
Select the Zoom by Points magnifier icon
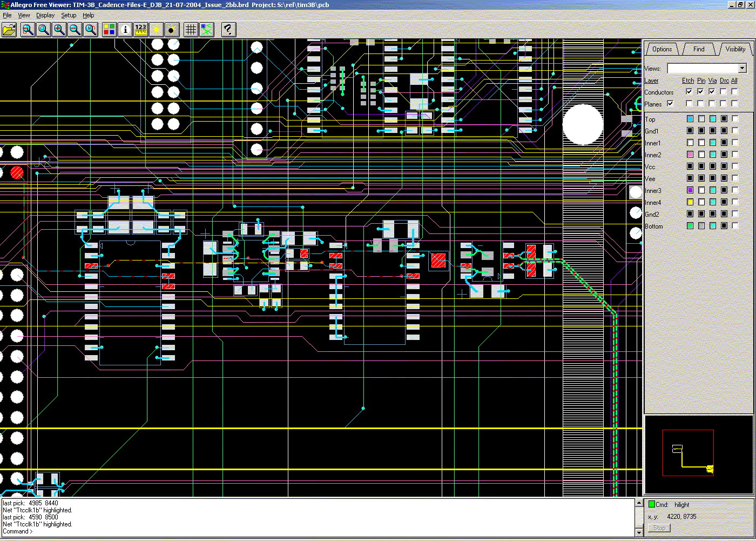tap(28, 30)
